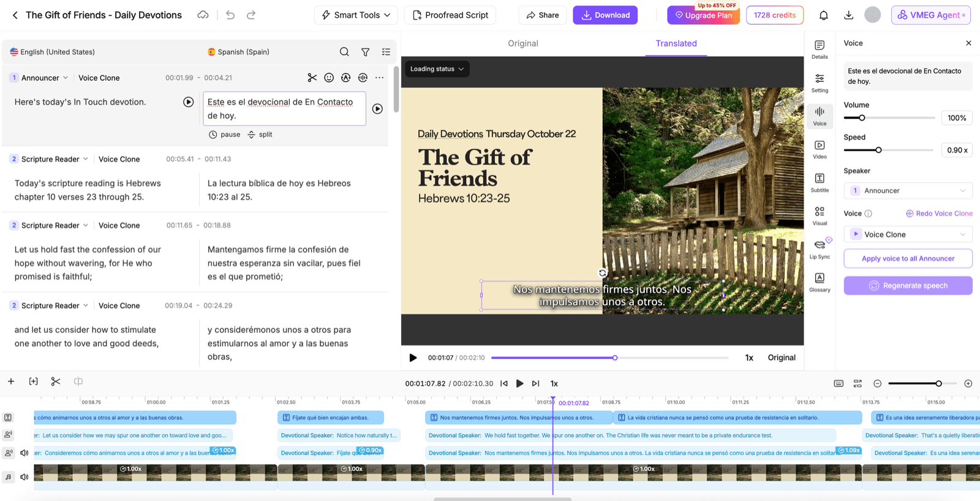Select the Voice side panel tab
Viewport: 980px width, 501px height.
pyautogui.click(x=820, y=116)
